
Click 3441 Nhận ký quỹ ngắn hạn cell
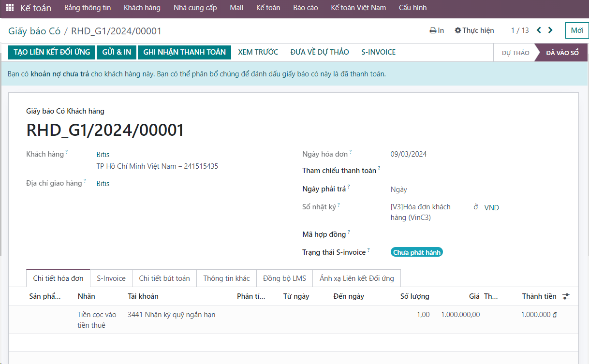tap(172, 315)
